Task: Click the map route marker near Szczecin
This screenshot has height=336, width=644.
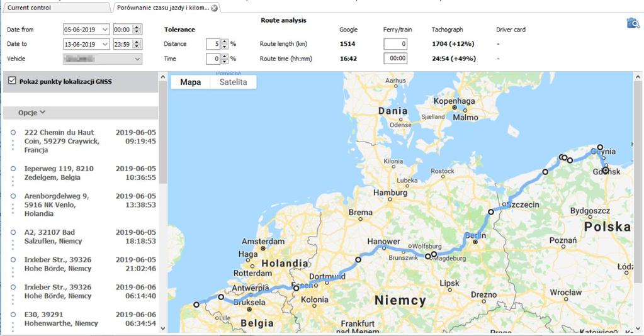Action: pyautogui.click(x=491, y=212)
